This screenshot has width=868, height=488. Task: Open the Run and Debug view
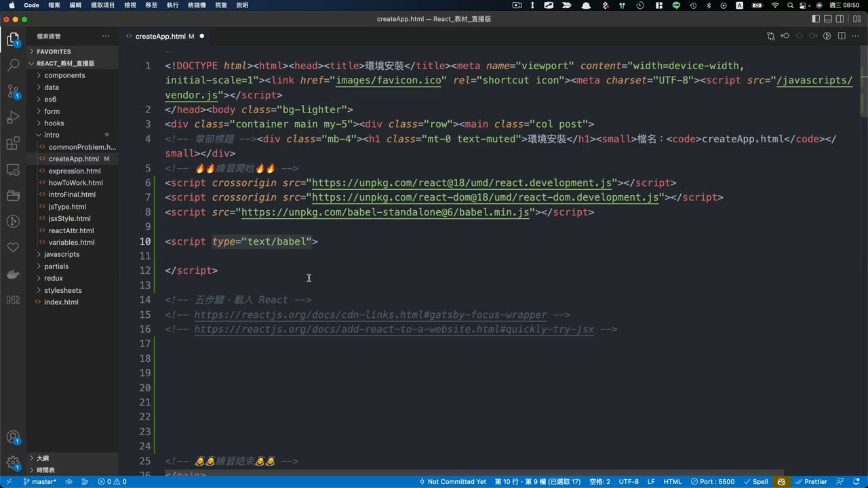pos(13,117)
